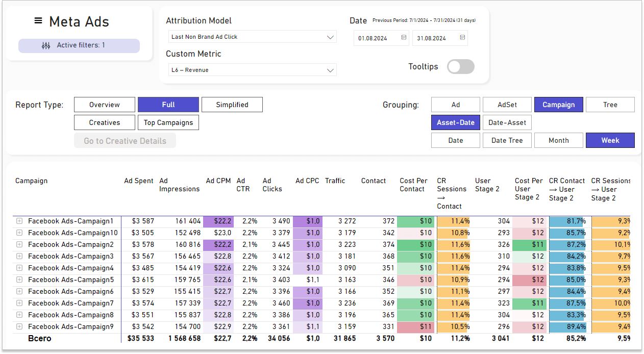Select the Asset-Date grouping option
Image resolution: width=644 pixels, height=354 pixels.
456,122
